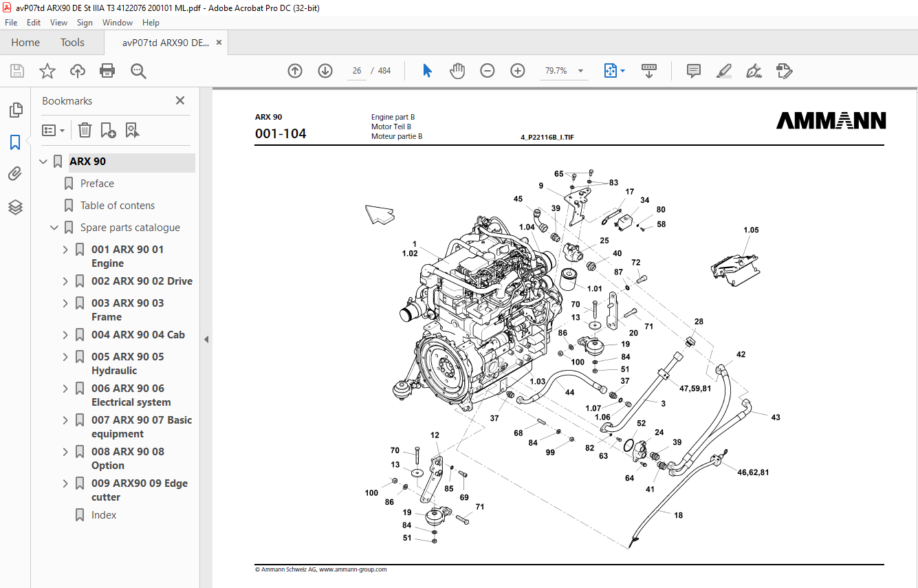Open Layers panel icon
This screenshot has height=588, width=918.
pos(16,207)
